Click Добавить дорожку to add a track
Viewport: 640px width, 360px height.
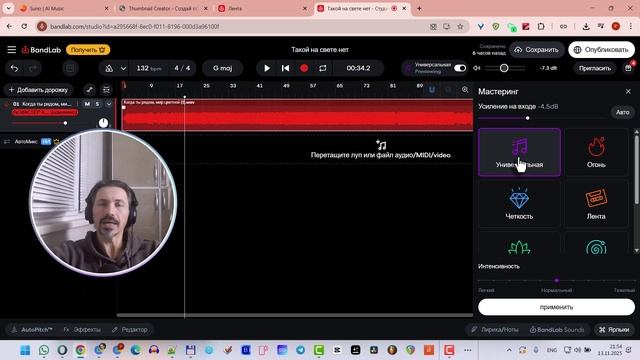tap(38, 90)
